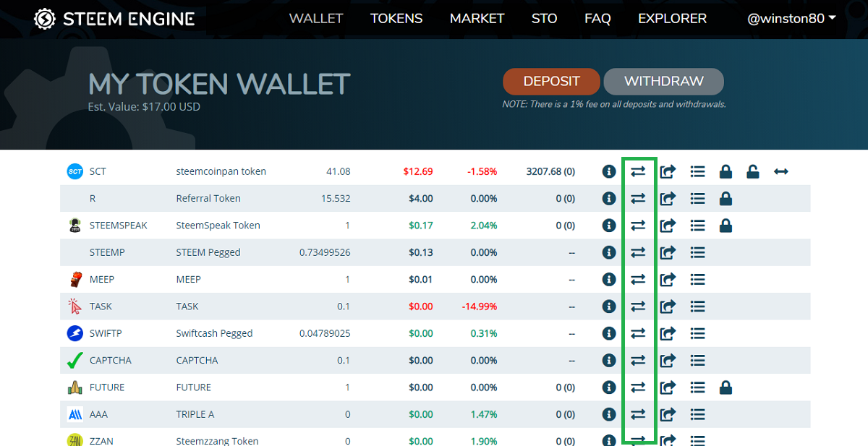The image size is (868, 446).
Task: Click the STEEM ENGINE title text
Action: 129,19
